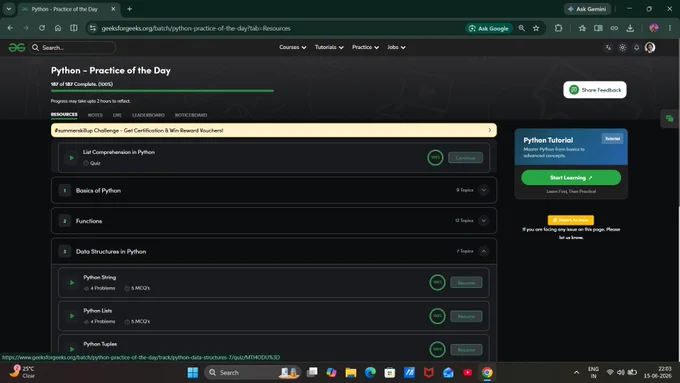Screen dimensions: 680x383
Task: Click the play icon for Python Tuples
Action: (72, 349)
